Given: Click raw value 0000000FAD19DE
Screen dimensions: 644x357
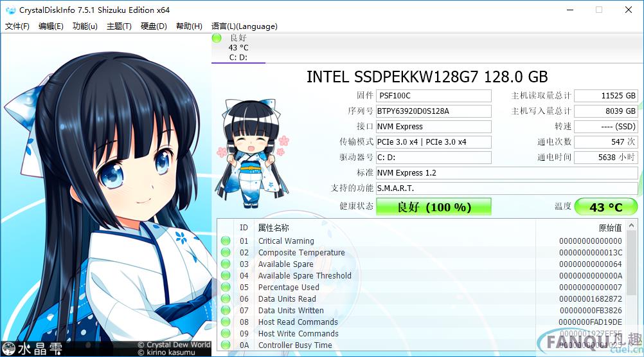Looking at the screenshot, I should coord(591,322).
